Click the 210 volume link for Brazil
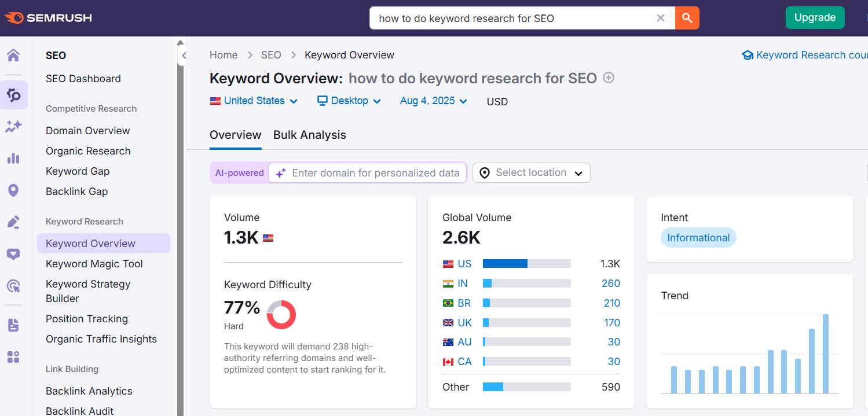 click(x=611, y=303)
